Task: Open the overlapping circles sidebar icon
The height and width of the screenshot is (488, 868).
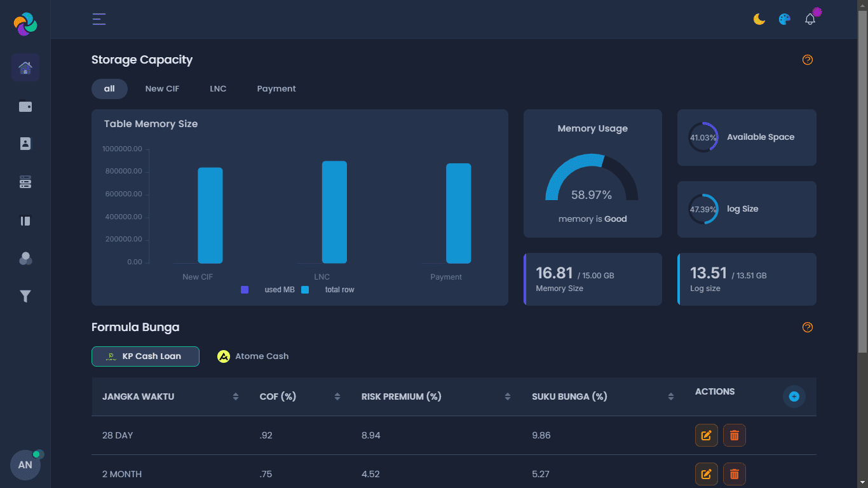Action: [x=25, y=259]
